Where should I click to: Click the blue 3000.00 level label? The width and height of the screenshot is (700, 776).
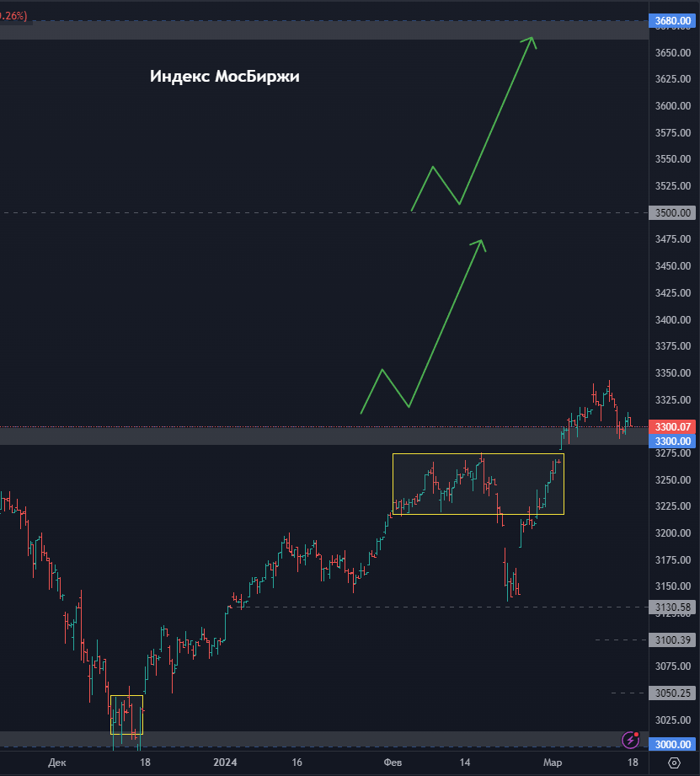coord(672,744)
